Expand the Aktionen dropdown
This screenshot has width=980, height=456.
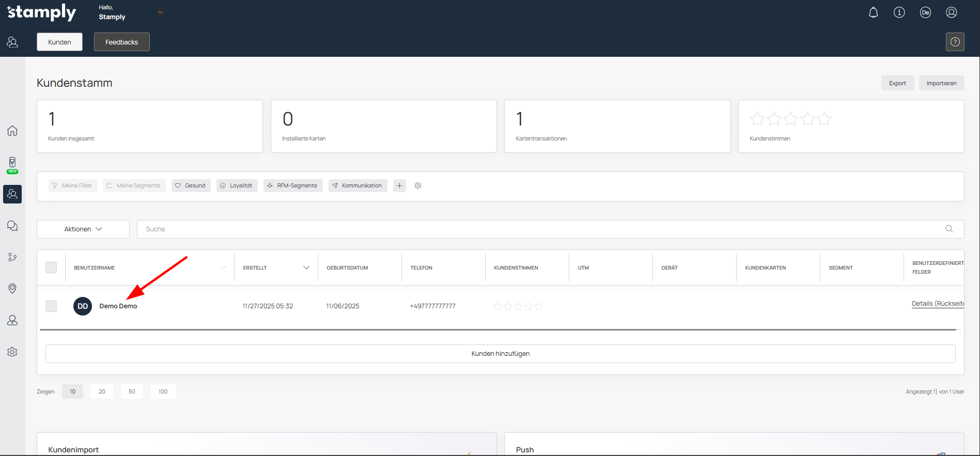coord(83,229)
